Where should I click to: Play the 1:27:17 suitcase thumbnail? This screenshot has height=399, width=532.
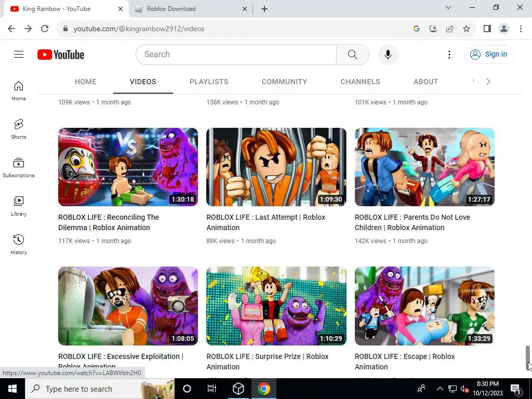click(x=424, y=167)
